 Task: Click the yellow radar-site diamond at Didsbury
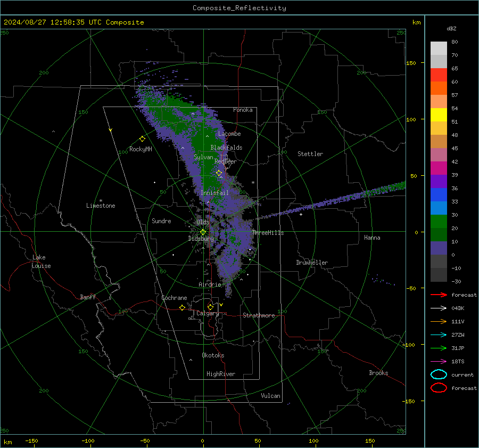pos(203,232)
